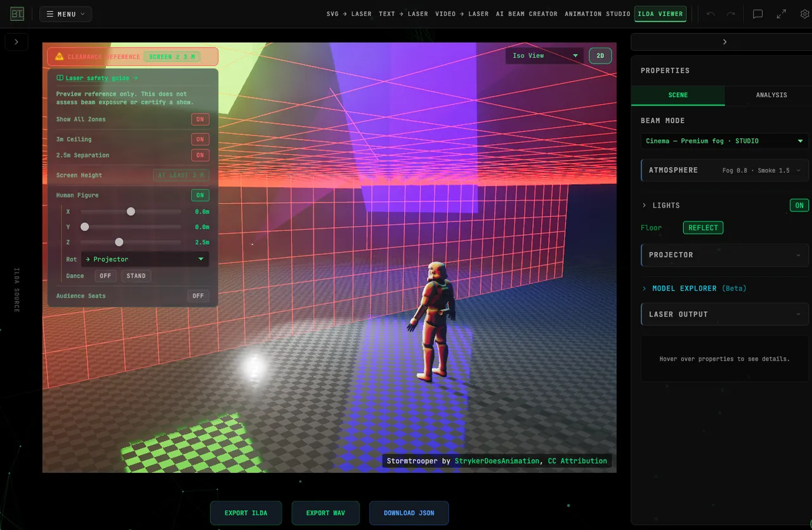The height and width of the screenshot is (530, 812).
Task: Click Export WAV button
Action: [x=325, y=513]
